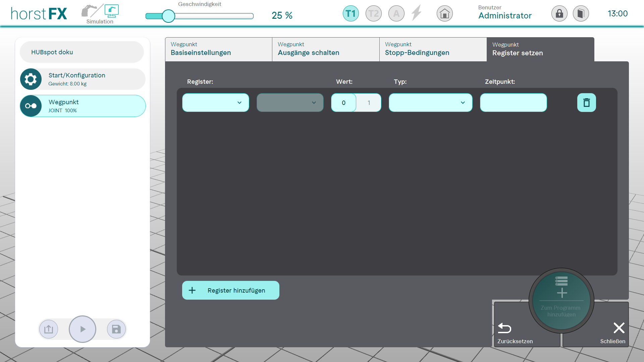Click the home position icon
Image resolution: width=644 pixels, height=362 pixels.
point(444,14)
